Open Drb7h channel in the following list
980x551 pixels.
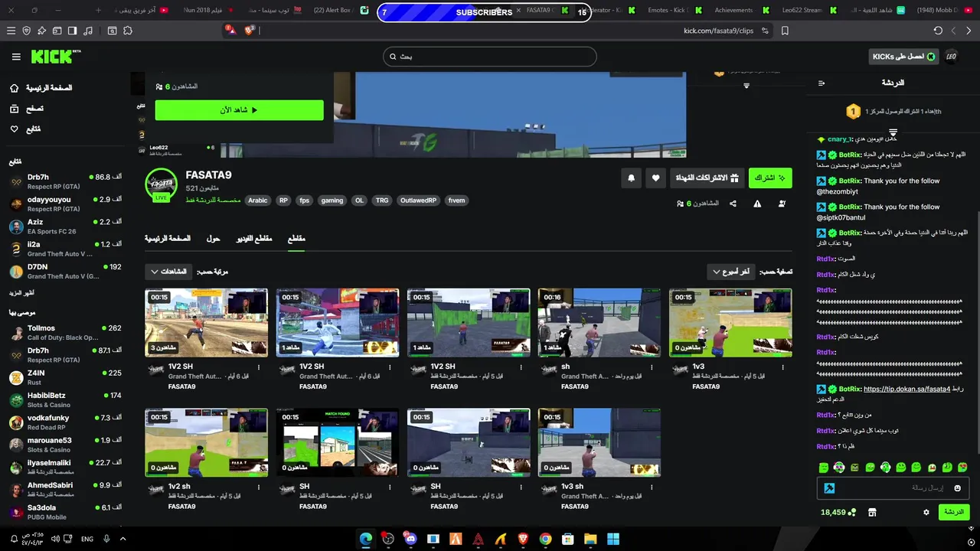(65, 181)
